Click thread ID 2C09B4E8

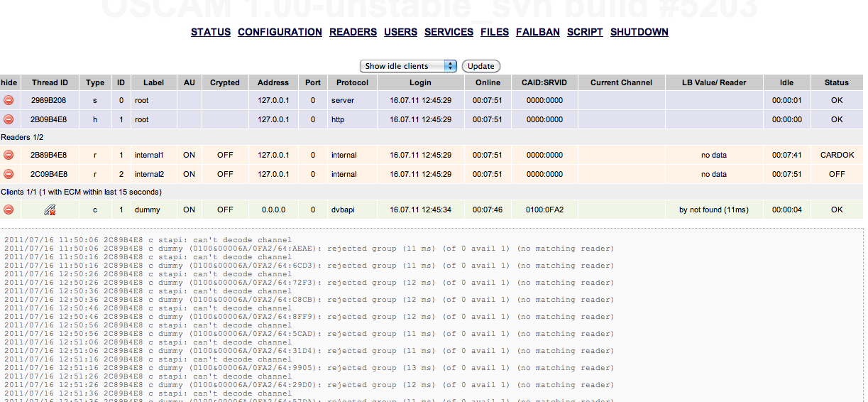point(48,174)
